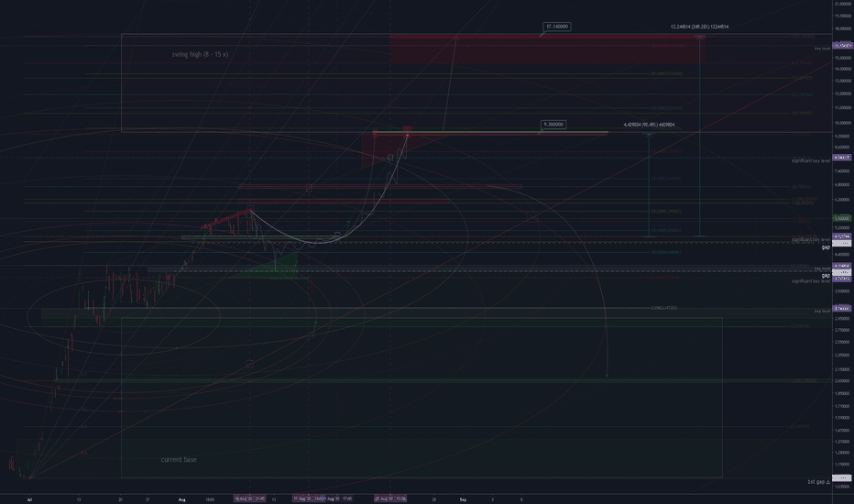The width and height of the screenshot is (854, 504).
Task: Select the red trendline on the early August candles
Action: pyautogui.click(x=226, y=218)
